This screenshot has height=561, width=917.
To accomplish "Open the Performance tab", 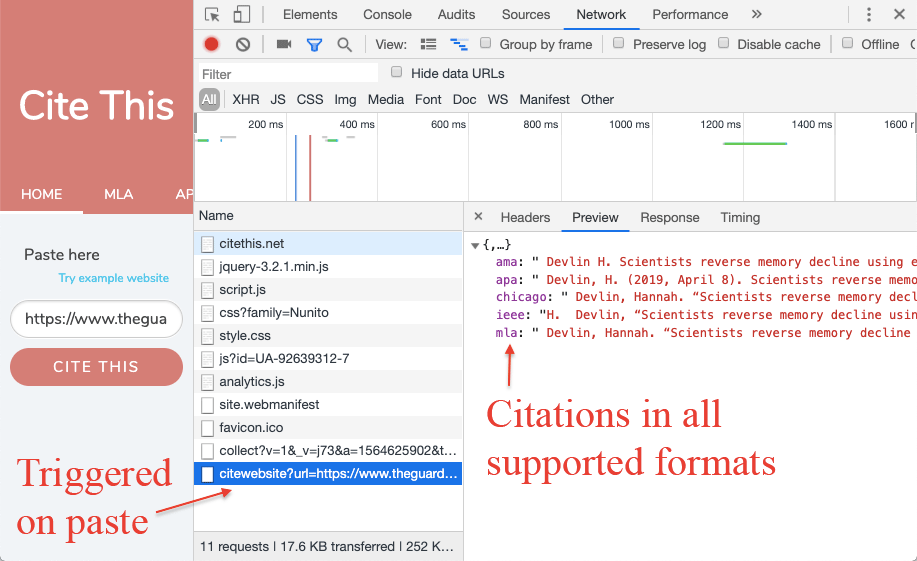I will point(690,15).
